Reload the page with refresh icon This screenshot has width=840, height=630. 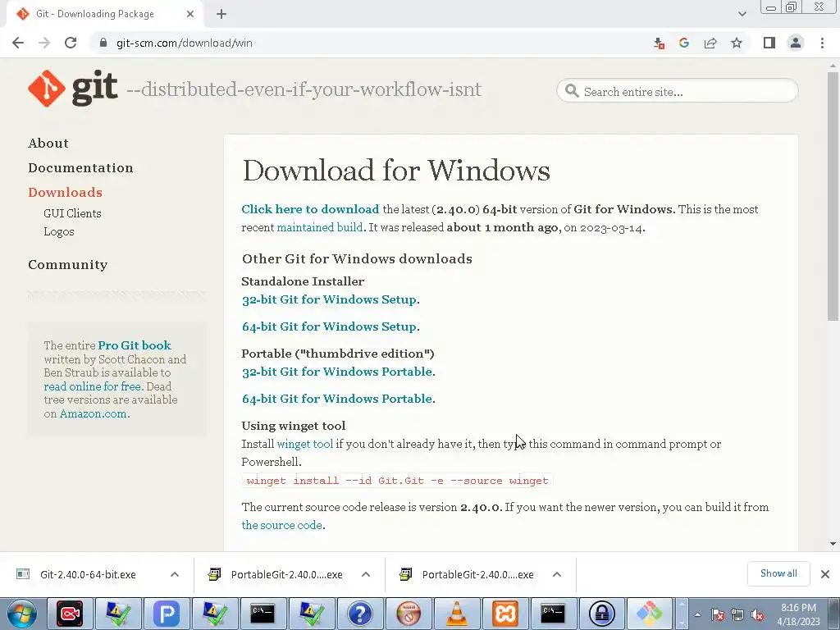71,43
